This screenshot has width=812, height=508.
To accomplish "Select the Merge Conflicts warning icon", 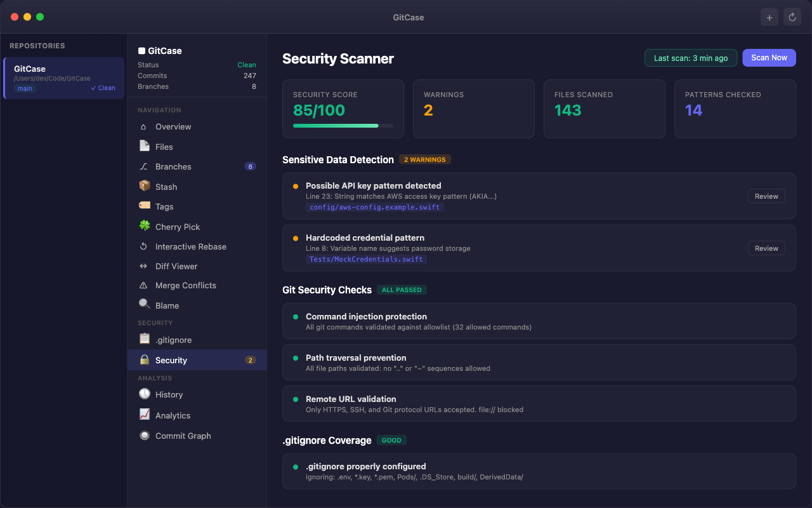I will (x=145, y=285).
